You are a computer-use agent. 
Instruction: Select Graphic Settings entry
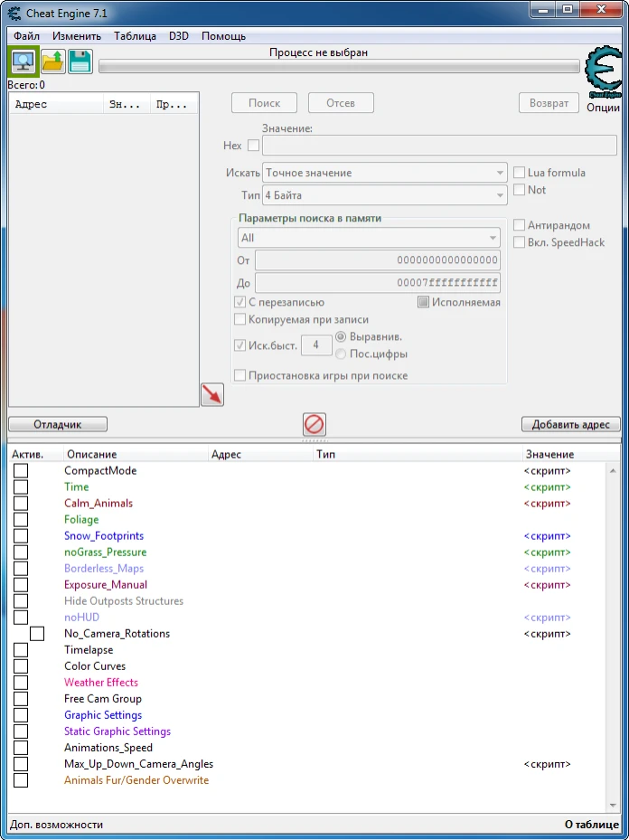(103, 714)
